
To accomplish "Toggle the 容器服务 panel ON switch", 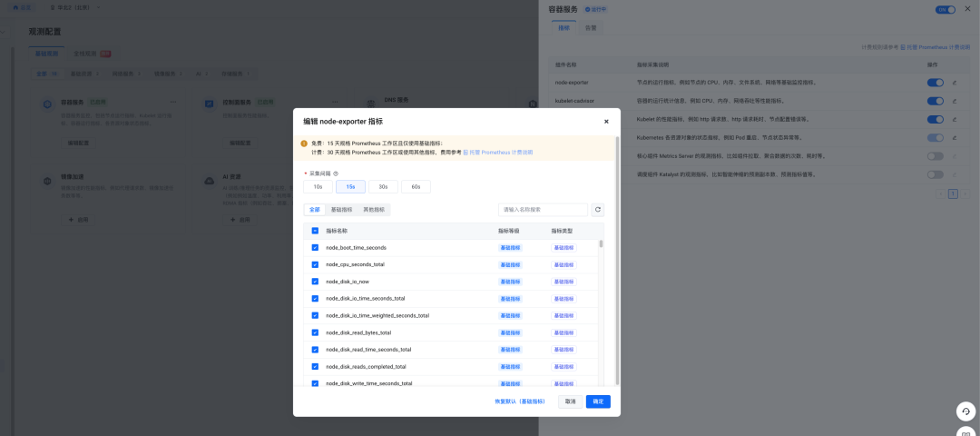I will click(946, 10).
